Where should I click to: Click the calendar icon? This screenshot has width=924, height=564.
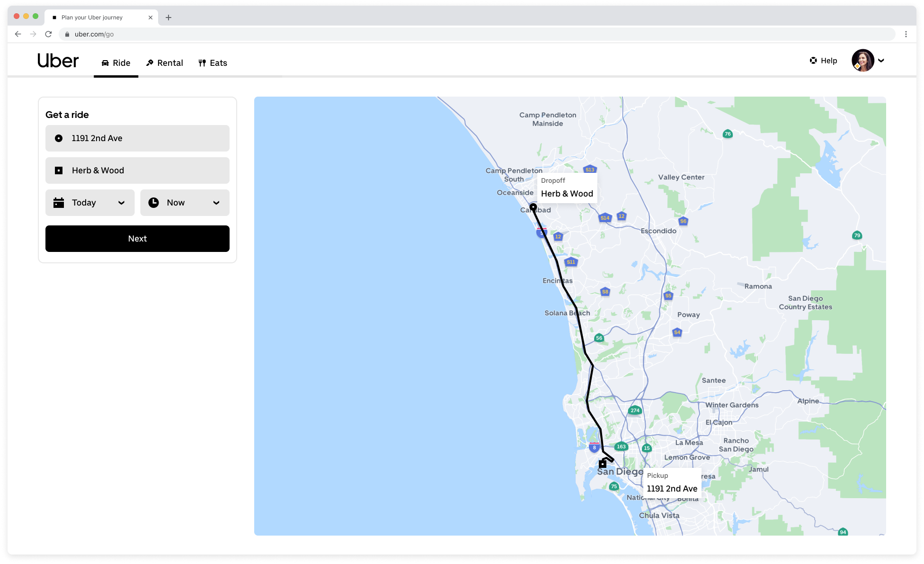pyautogui.click(x=59, y=203)
